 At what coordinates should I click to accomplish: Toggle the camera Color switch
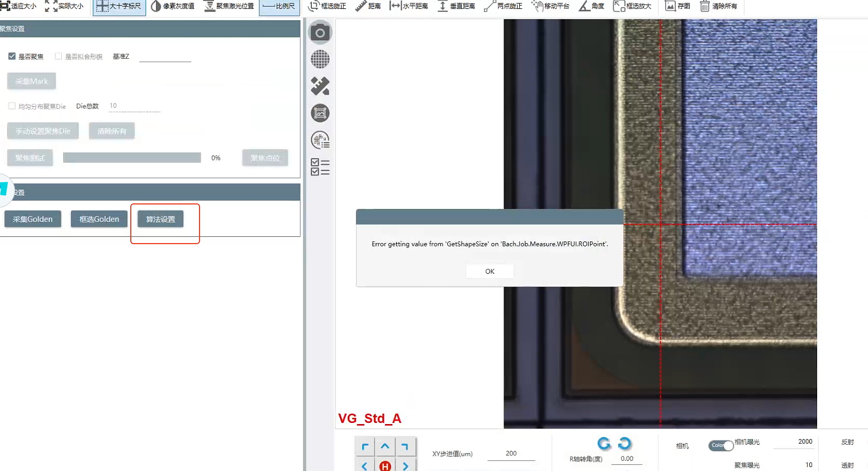pyautogui.click(x=721, y=445)
